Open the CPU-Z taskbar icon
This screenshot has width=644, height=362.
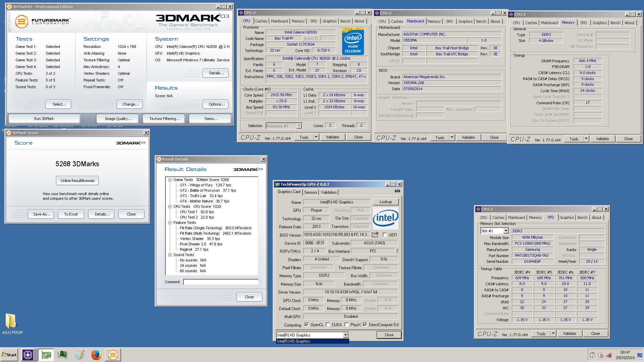(28, 355)
